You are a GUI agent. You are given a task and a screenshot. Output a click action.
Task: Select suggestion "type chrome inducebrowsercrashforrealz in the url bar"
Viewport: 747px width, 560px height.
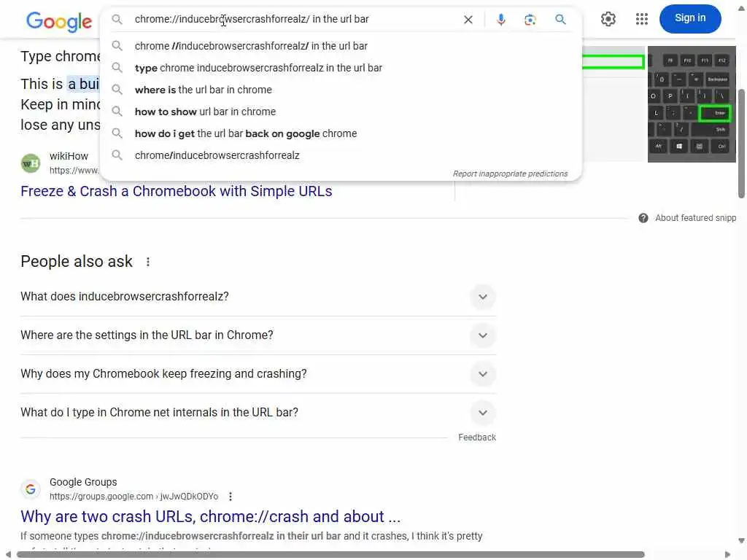click(x=341, y=68)
